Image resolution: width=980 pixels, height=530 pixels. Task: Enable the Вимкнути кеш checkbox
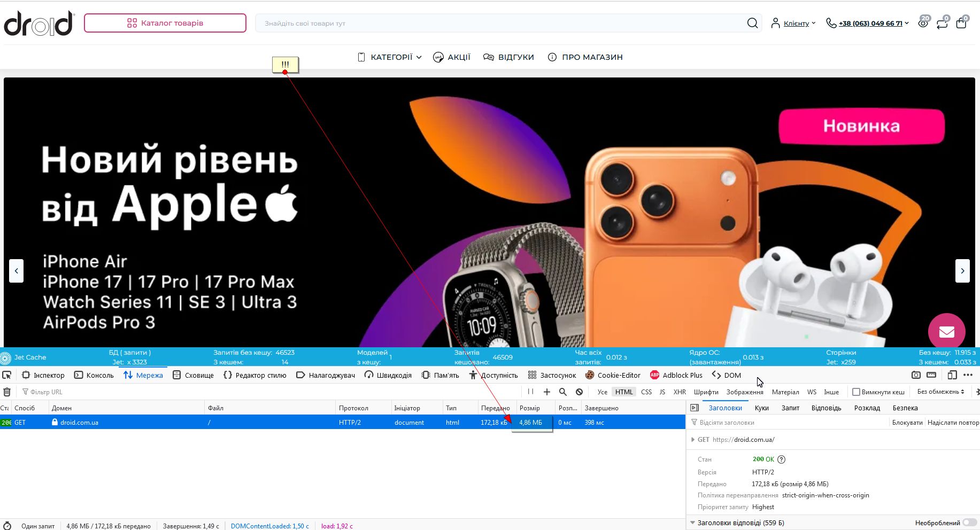[x=856, y=392]
